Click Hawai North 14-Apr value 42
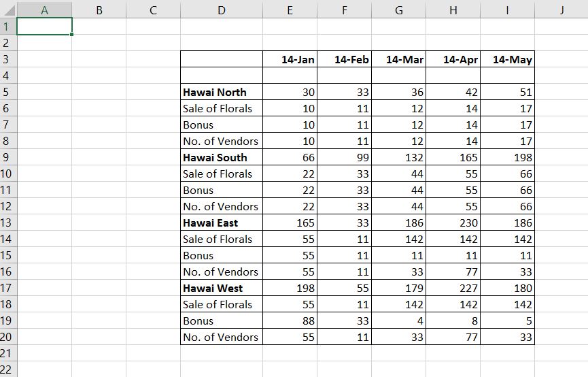This screenshot has height=377, width=588. click(453, 92)
